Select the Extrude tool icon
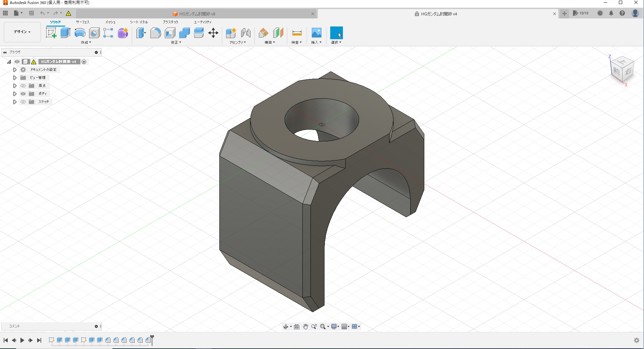This screenshot has height=349, width=644. point(65,33)
